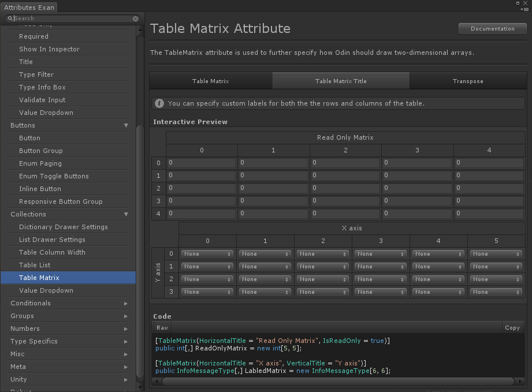The width and height of the screenshot is (532, 392).
Task: Click the sidebar scroll down arrow
Action: pos(140,387)
